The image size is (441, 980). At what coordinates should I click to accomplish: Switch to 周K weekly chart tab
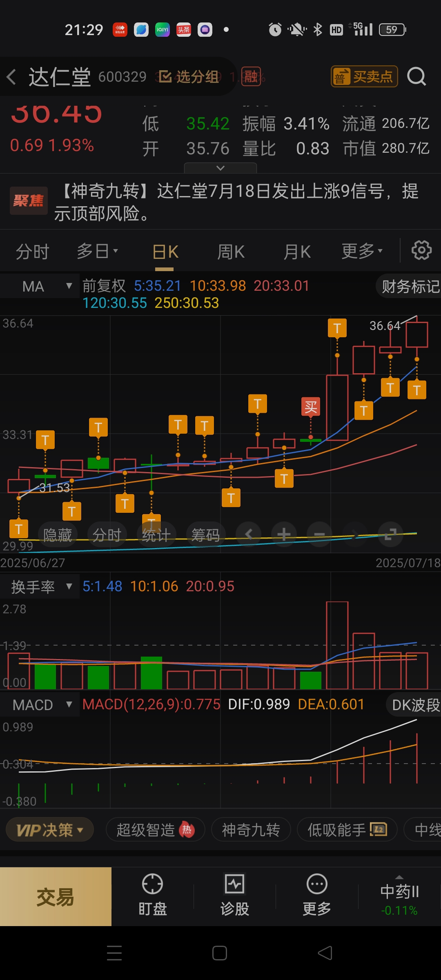tap(231, 252)
